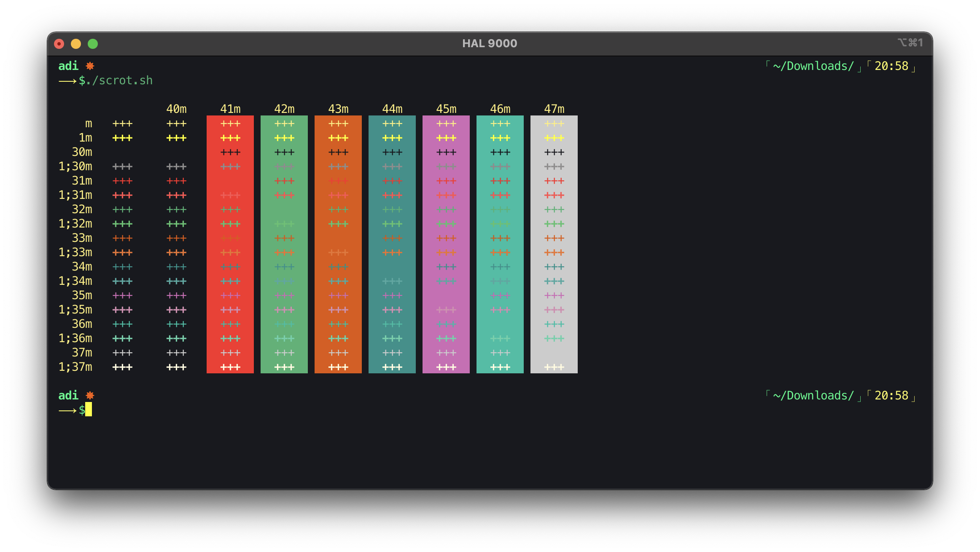Click the adi username above the cursor

(x=68, y=396)
